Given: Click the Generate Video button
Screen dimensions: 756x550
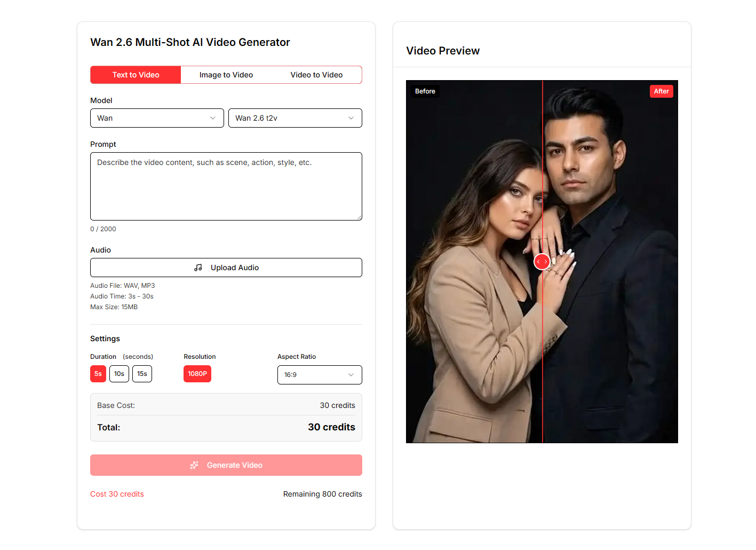Looking at the screenshot, I should [226, 465].
